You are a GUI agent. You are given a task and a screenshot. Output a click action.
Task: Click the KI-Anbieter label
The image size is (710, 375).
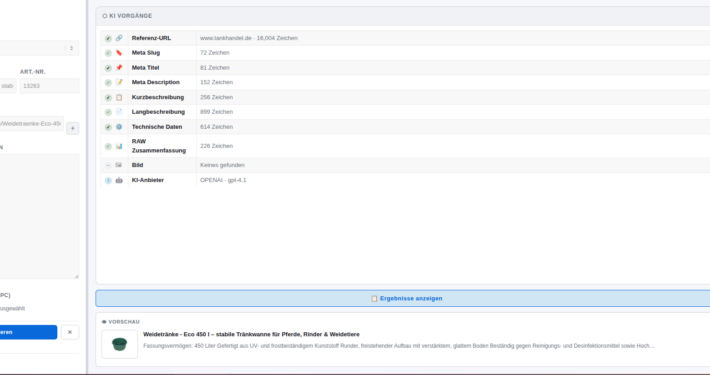(148, 180)
